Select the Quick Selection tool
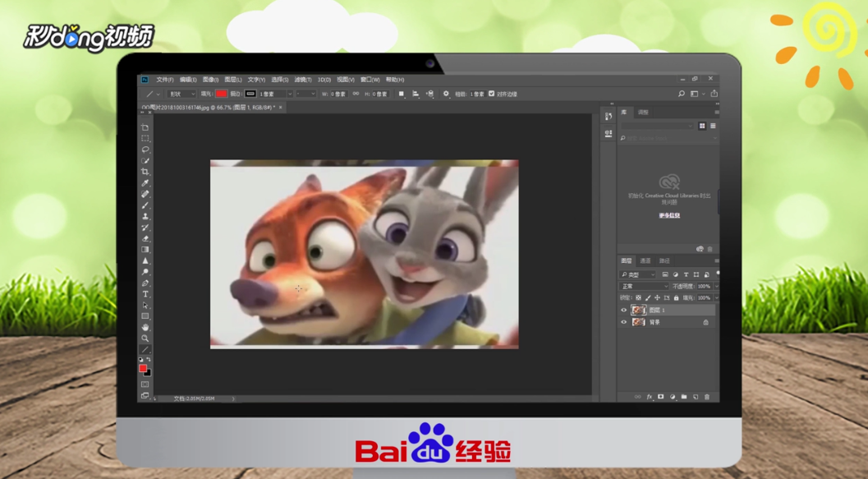Screen dimensions: 868x479 (145, 160)
